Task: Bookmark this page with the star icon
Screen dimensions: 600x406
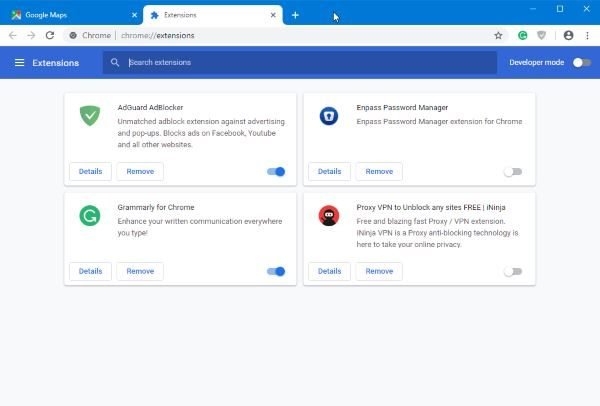Action: pos(498,36)
